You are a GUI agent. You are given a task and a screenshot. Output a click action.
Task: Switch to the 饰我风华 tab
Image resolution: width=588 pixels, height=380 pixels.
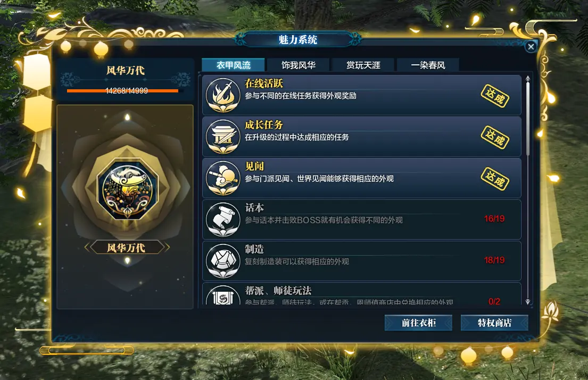299,65
